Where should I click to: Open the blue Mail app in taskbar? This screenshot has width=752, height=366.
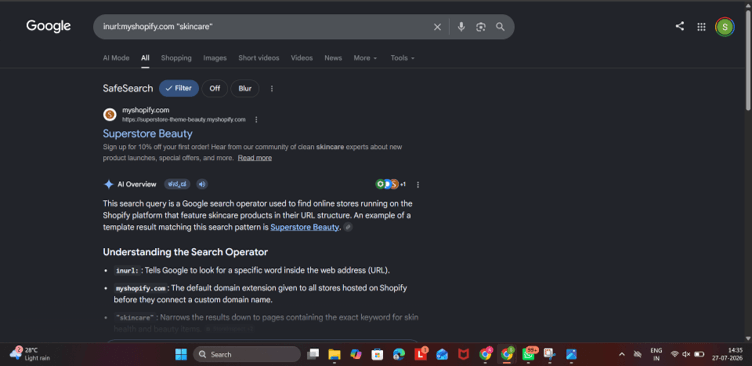click(x=442, y=354)
